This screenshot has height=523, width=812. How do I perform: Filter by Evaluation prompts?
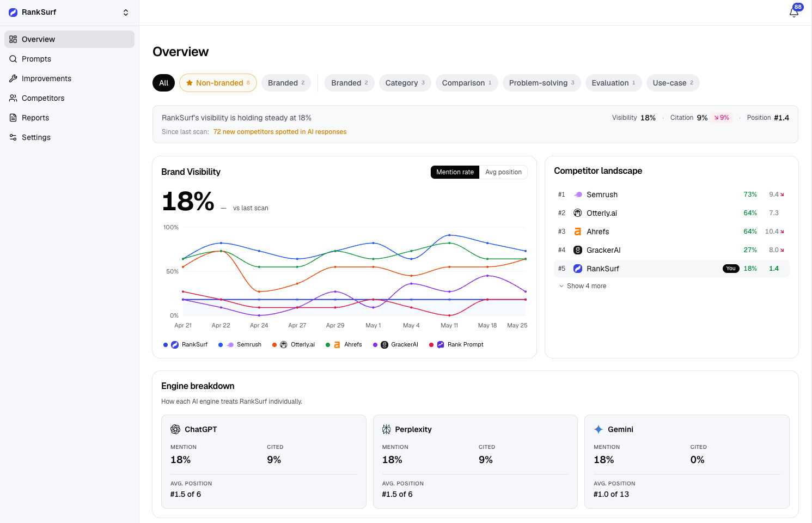coord(613,83)
